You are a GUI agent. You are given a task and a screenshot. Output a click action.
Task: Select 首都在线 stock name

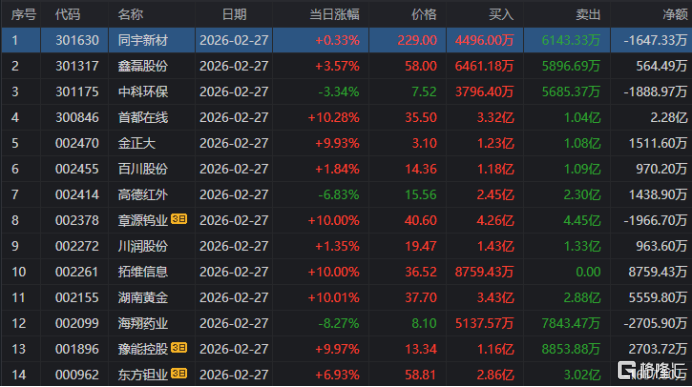(143, 117)
